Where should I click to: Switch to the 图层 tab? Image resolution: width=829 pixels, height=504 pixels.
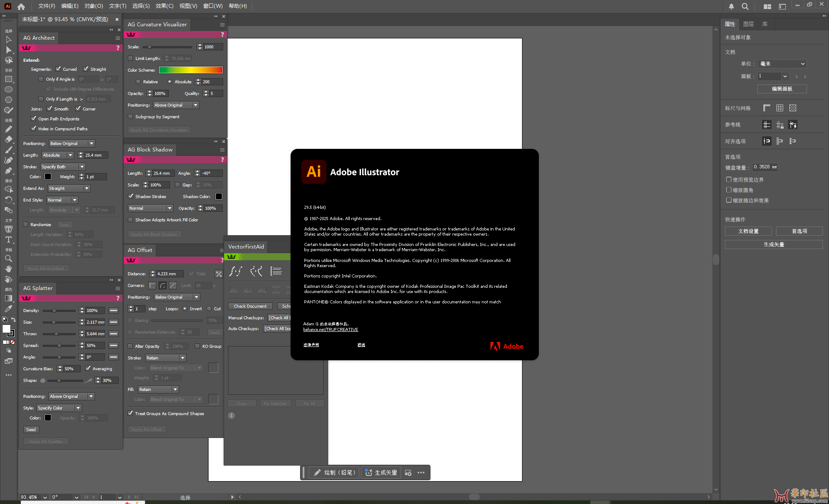[x=749, y=24]
